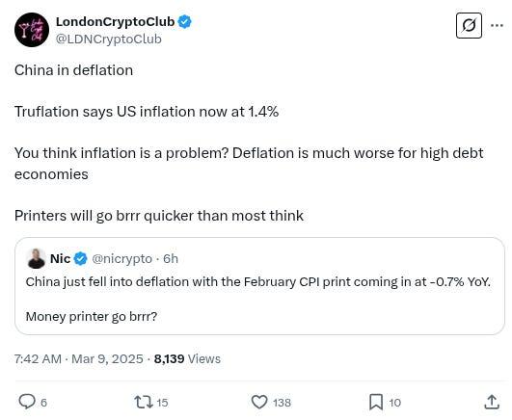View the 8,139 Views analytics link
The image size is (512, 420).
187,358
